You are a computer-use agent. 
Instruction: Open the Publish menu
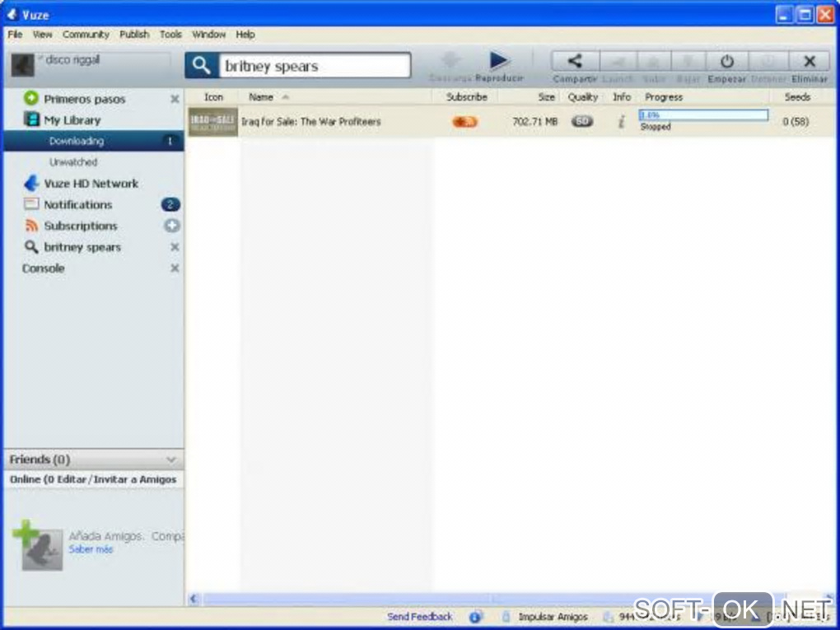(x=134, y=35)
